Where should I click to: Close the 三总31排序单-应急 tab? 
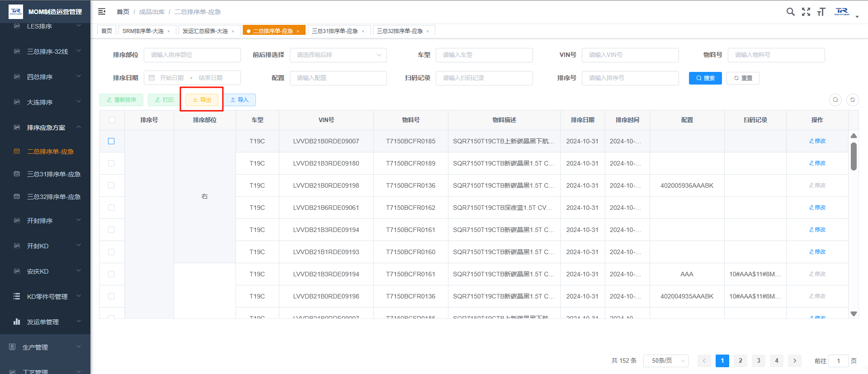[x=363, y=31]
